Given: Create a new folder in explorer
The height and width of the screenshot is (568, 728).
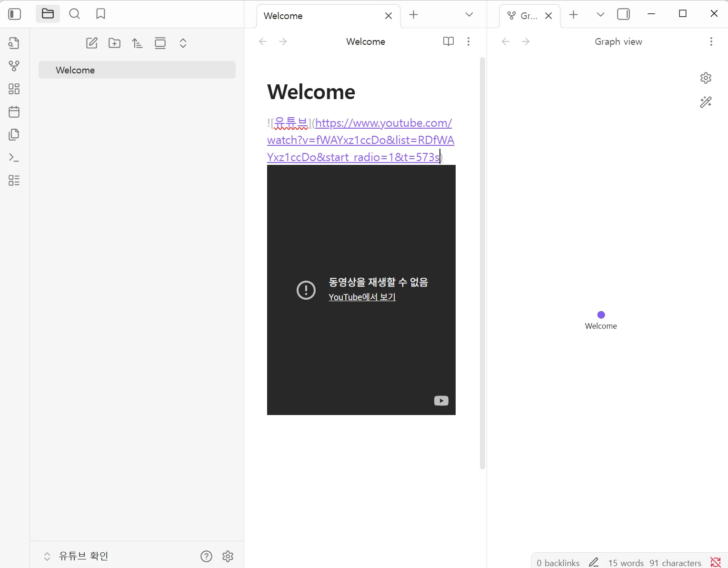Looking at the screenshot, I should tap(114, 43).
